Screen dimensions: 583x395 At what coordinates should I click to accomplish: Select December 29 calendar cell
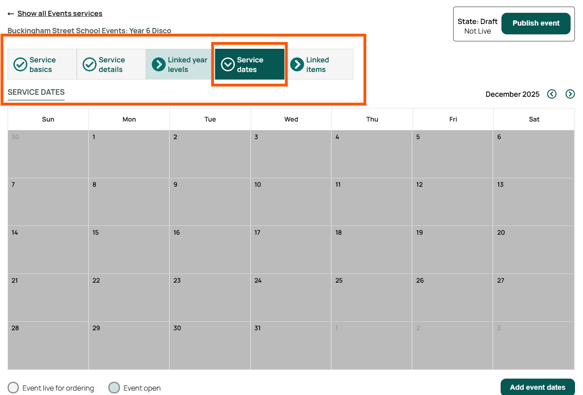click(x=129, y=346)
